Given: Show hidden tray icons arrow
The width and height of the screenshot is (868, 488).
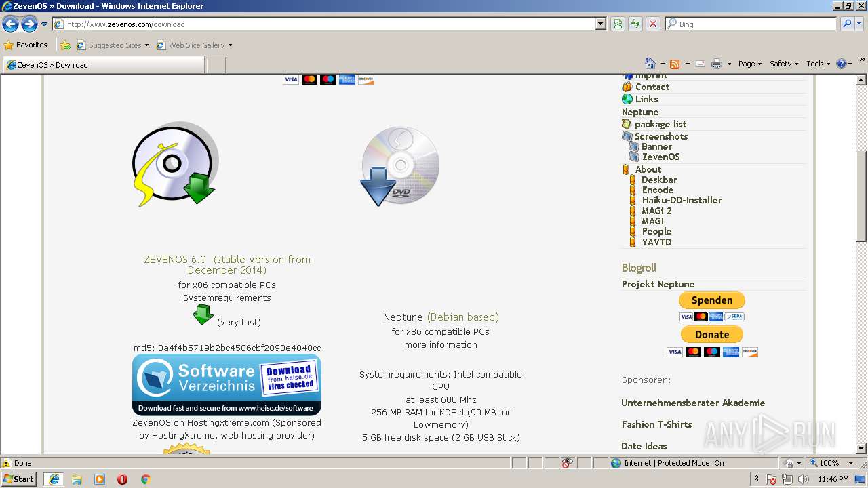Looking at the screenshot, I should (x=756, y=479).
